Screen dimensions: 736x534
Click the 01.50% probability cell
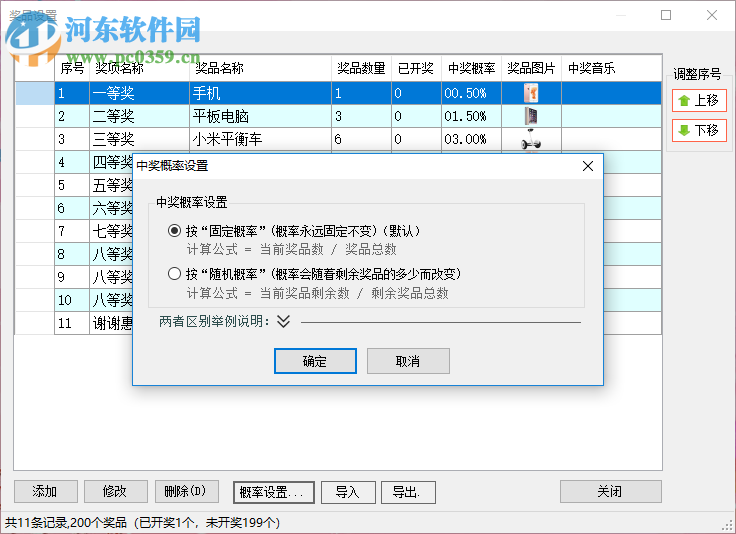point(471,116)
